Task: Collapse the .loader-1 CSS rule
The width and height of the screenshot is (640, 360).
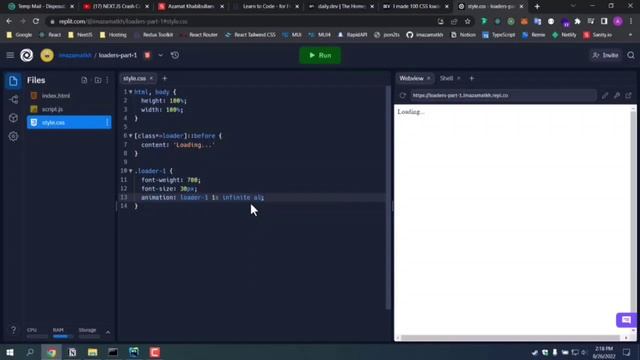Action: coord(131,171)
